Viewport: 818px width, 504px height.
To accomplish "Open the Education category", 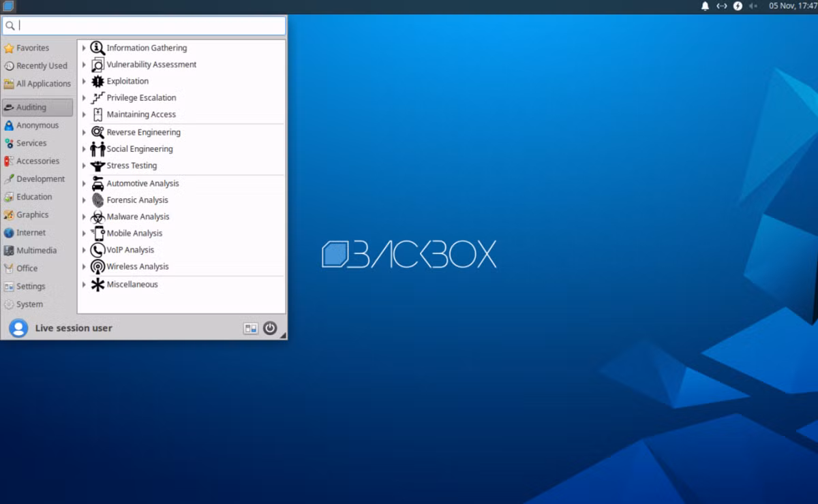I will click(x=37, y=197).
